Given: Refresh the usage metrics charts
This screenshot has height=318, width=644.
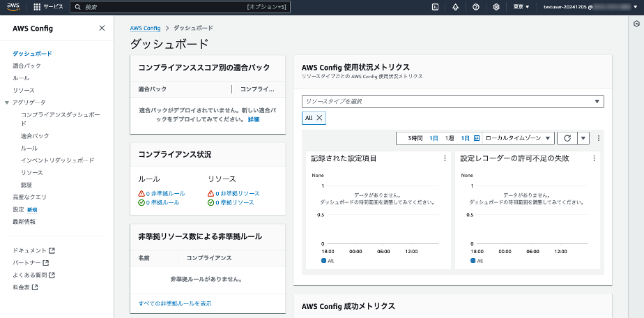Looking at the screenshot, I should point(567,139).
